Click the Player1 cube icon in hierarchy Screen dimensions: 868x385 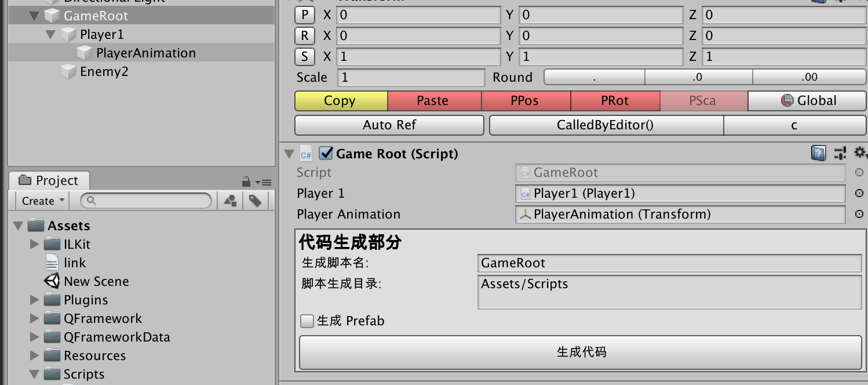click(68, 34)
